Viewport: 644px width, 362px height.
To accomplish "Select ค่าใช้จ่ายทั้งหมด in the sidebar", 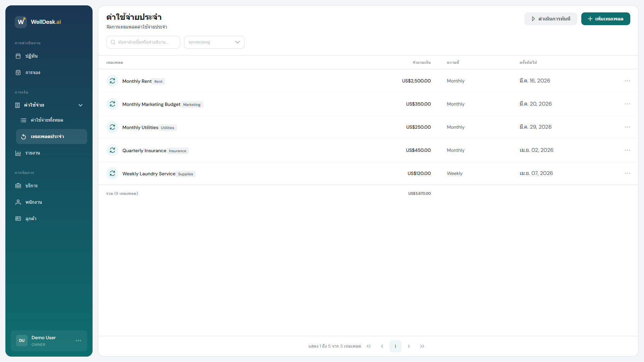I will pyautogui.click(x=47, y=120).
